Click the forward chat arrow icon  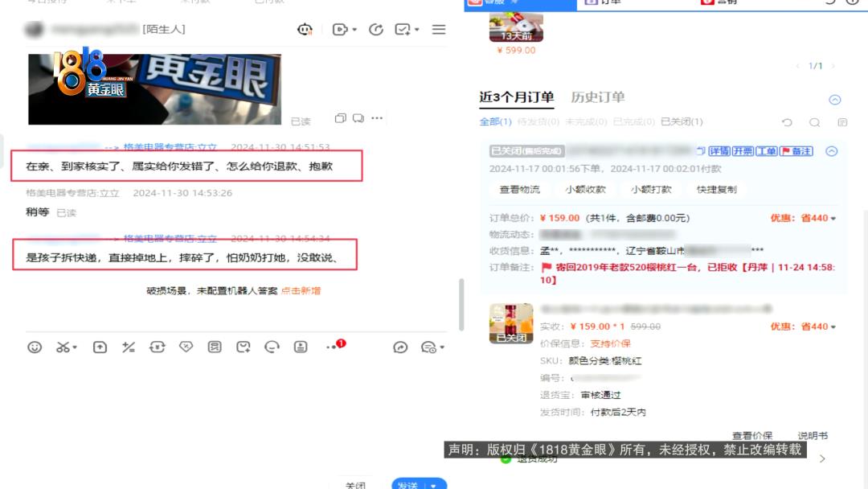click(400, 347)
